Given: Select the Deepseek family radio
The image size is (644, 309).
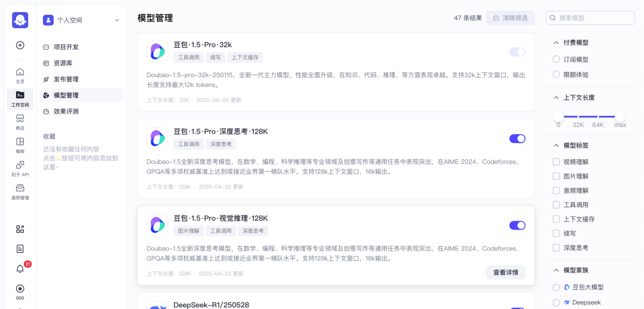Looking at the screenshot, I should point(556,302).
